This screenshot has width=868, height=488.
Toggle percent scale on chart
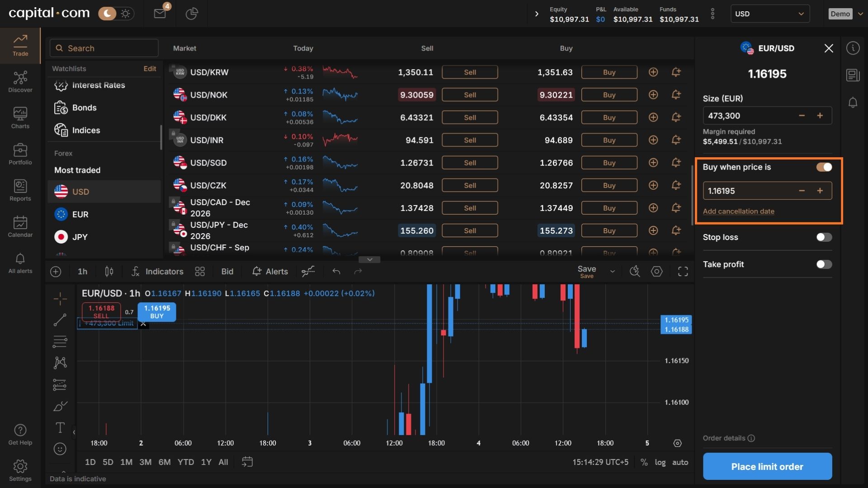(644, 462)
